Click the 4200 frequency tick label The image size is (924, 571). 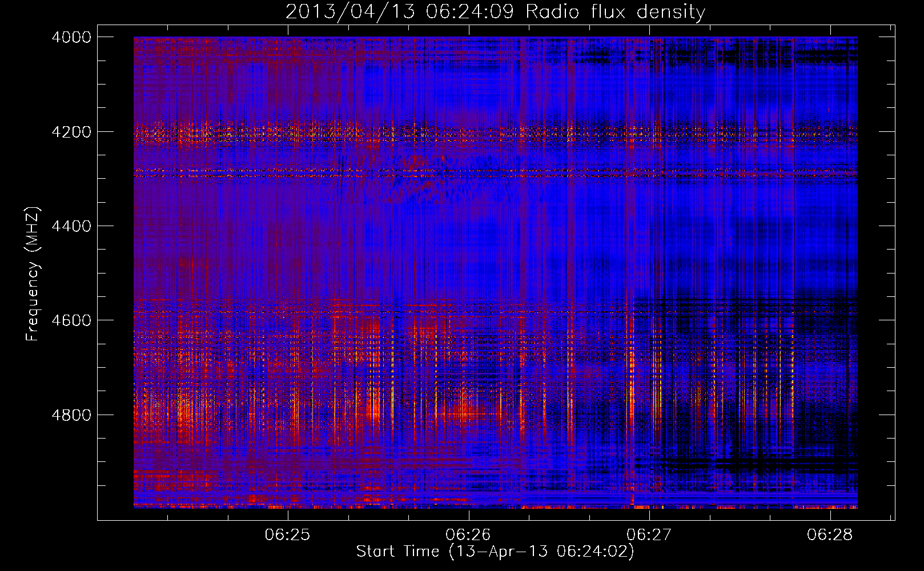[x=71, y=132]
